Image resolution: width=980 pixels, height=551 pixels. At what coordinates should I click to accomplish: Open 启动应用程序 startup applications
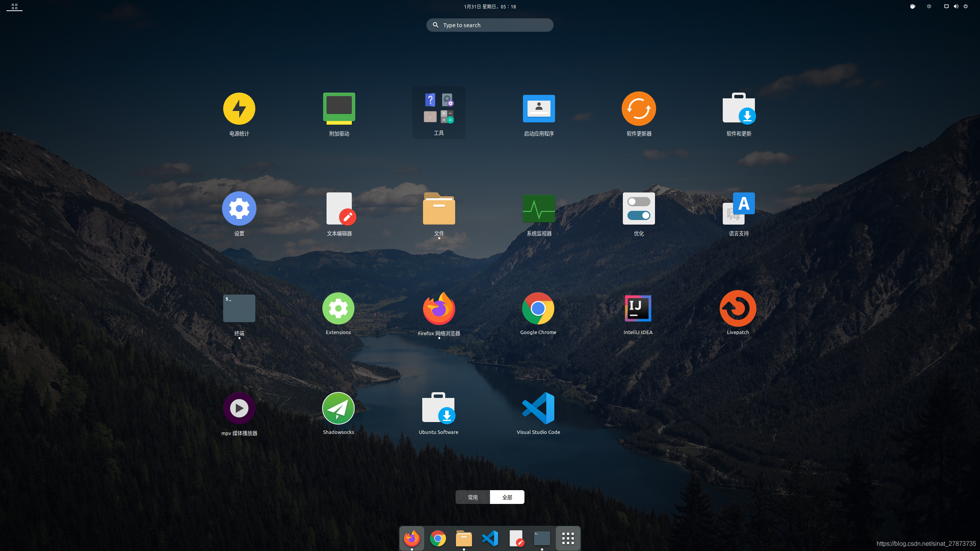point(539,114)
